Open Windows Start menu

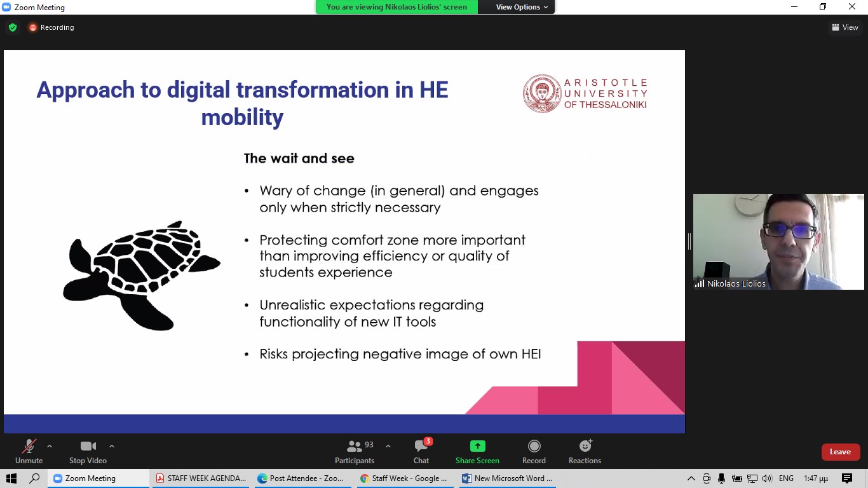point(11,478)
